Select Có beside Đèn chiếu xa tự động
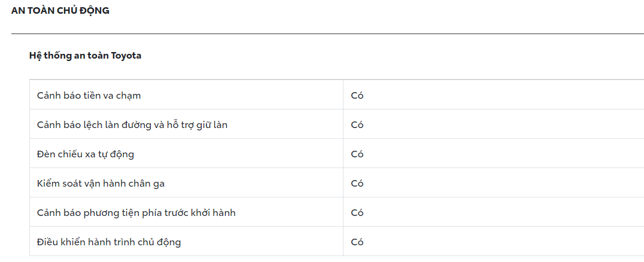 click(357, 154)
